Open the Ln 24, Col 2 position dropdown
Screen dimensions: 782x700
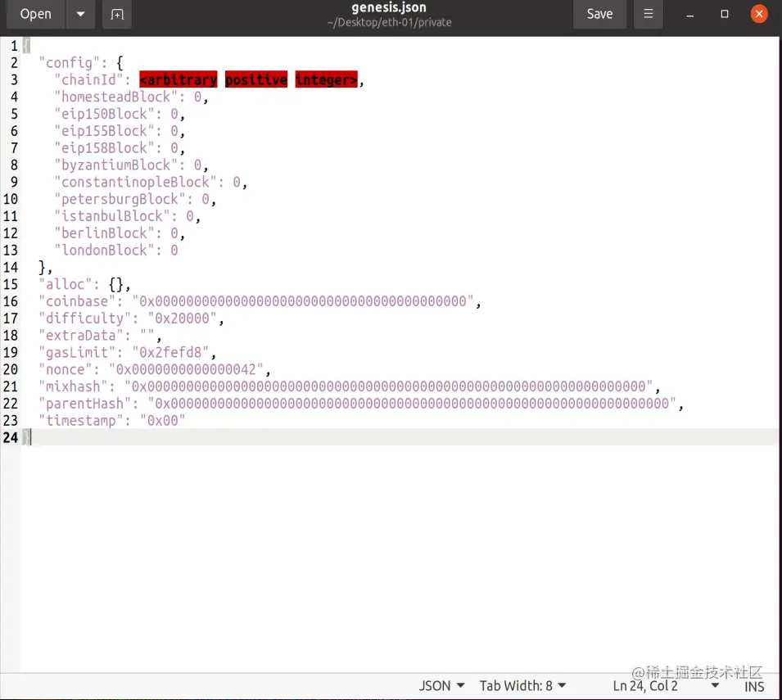[x=666, y=686]
